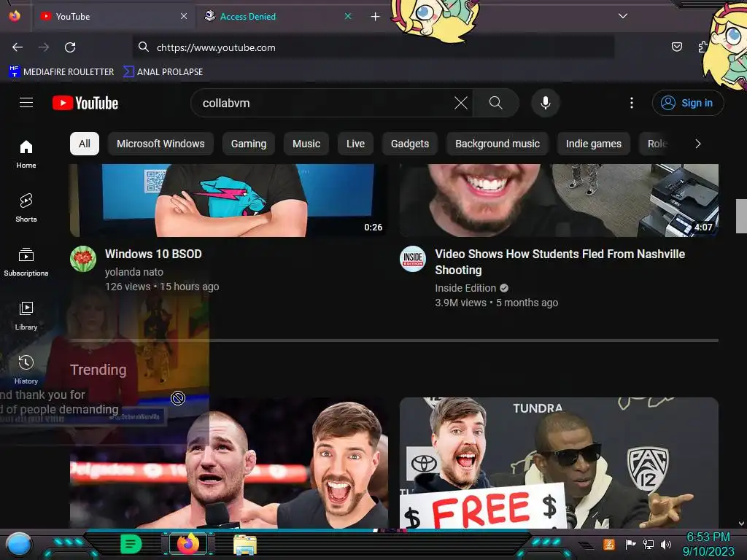Image resolution: width=747 pixels, height=560 pixels.
Task: Close the Access Denied tab
Action: point(348,16)
